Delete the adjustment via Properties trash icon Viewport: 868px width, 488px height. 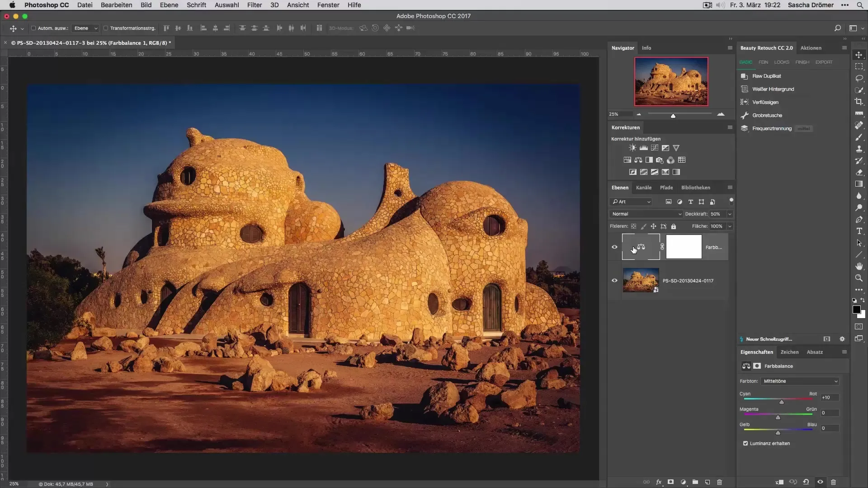coord(834,482)
